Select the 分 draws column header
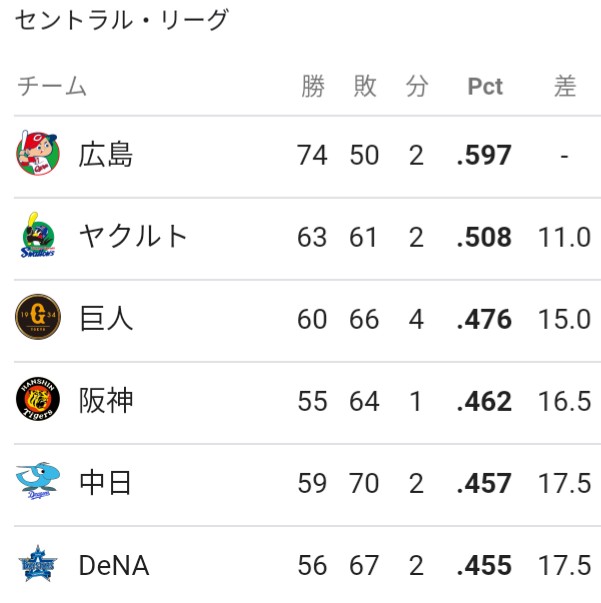Screen dimensions: 601x603 (417, 86)
